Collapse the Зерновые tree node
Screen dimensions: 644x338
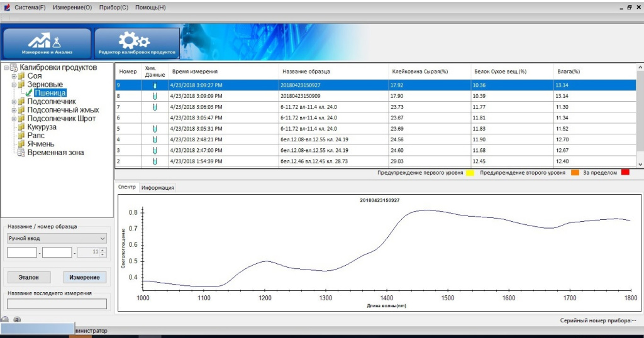[x=14, y=84]
